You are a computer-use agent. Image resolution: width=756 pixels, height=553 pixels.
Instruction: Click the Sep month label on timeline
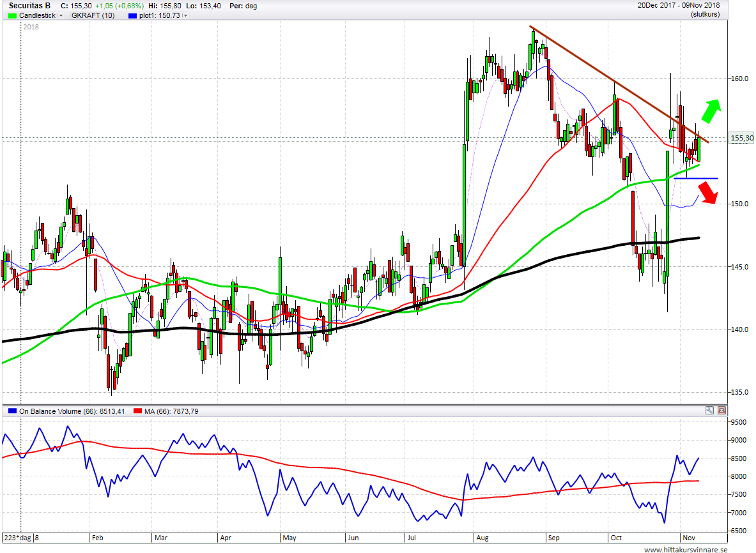coord(553,538)
